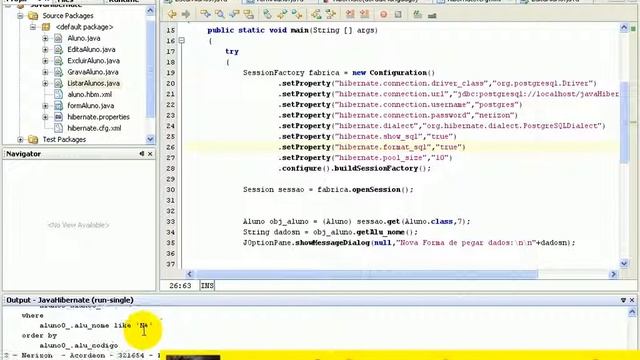
Task: Click the "hibernate.show_sql" property line
Action: 367,136
